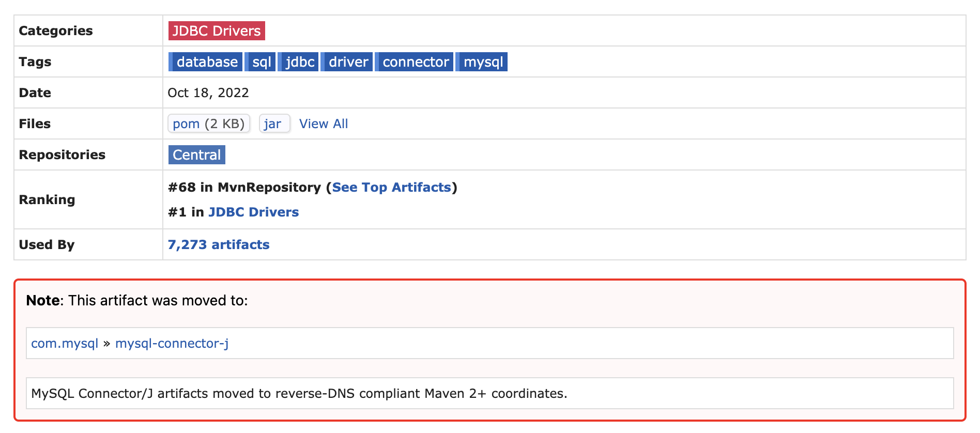Go to the mysql-connector-j artifact
980x433 pixels.
[x=172, y=344]
